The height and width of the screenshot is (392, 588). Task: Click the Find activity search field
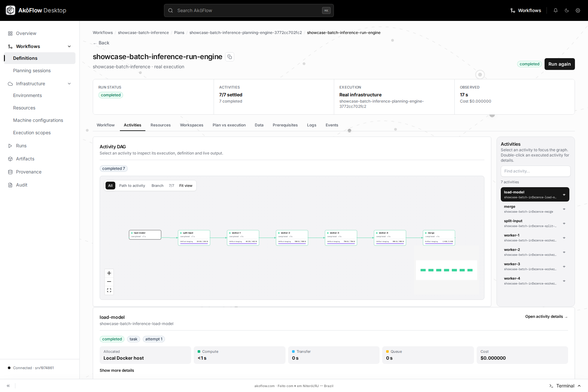[536, 171]
